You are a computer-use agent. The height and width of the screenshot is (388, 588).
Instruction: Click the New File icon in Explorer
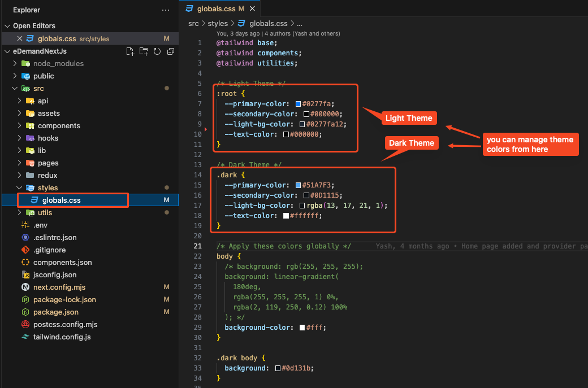130,51
